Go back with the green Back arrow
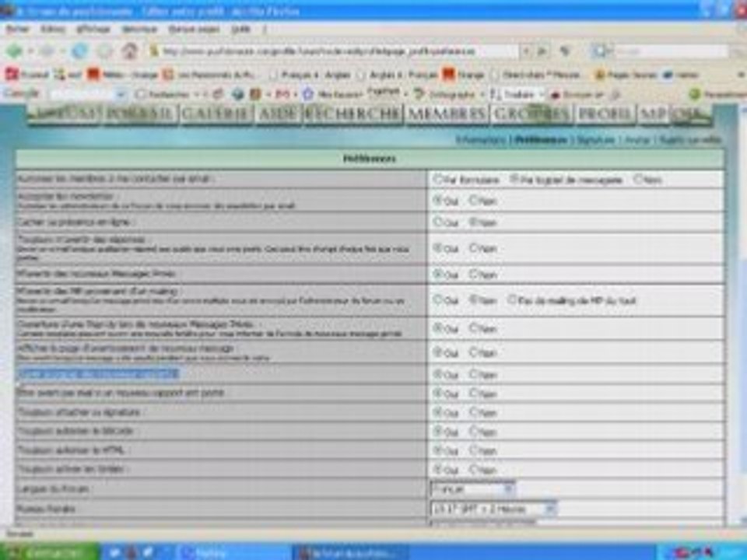This screenshot has width=747, height=560. coord(14,51)
